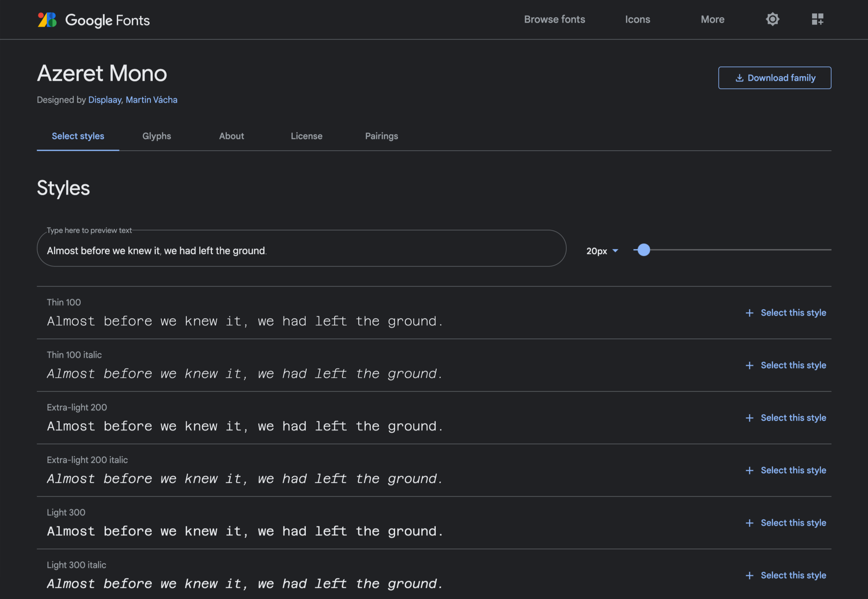Click the plus icon for Light 300
This screenshot has width=868, height=599.
749,523
